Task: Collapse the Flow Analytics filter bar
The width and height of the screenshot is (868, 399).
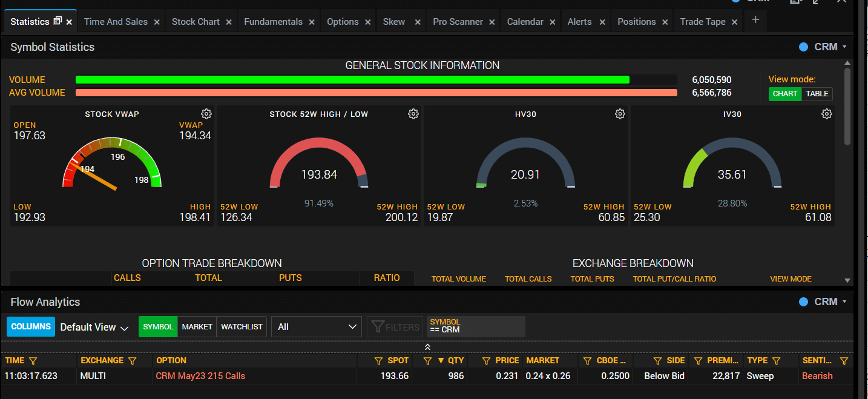Action: tap(427, 347)
